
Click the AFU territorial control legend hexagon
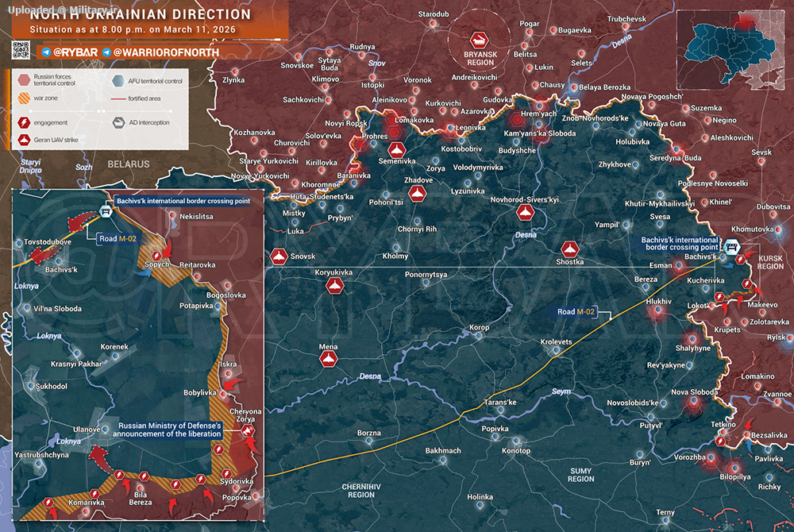(118, 81)
